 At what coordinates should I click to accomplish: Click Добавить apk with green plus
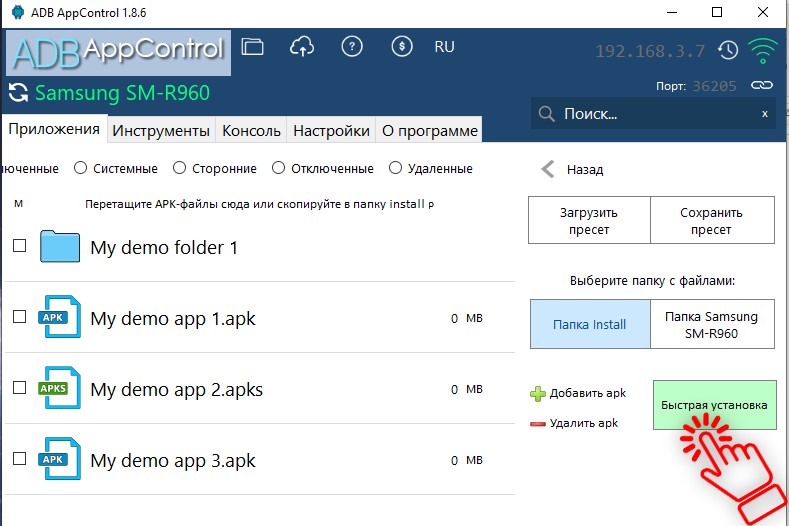[578, 394]
